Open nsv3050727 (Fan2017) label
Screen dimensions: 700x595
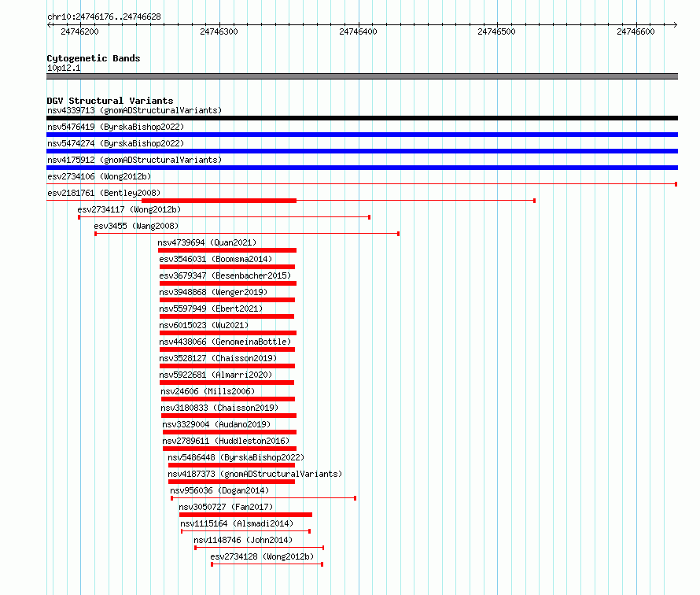[226, 507]
